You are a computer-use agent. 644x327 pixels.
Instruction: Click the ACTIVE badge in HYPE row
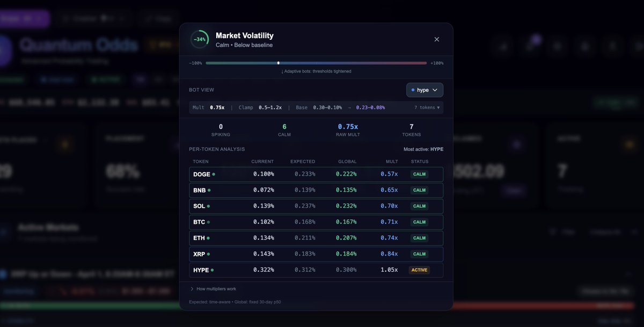pos(419,270)
